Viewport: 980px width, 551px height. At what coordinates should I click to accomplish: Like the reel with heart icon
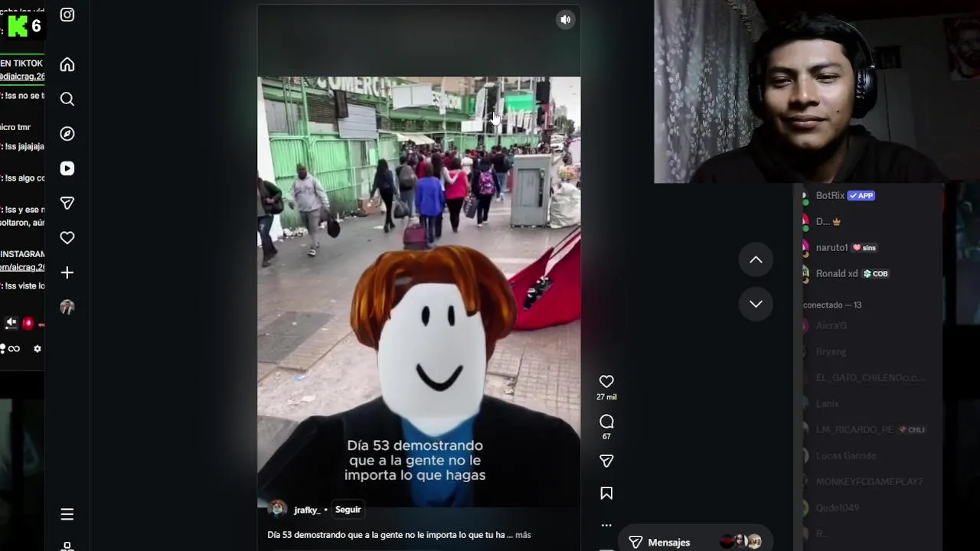(x=606, y=381)
